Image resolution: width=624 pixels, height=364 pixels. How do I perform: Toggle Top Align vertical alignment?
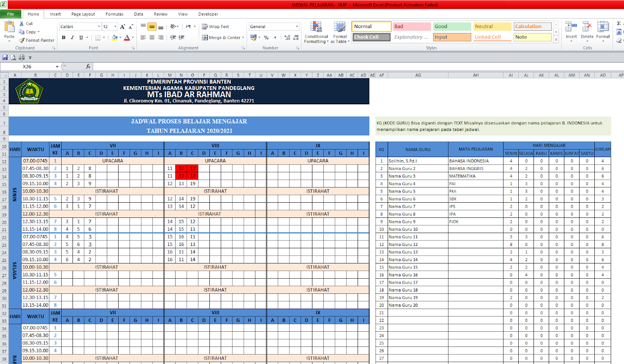143,27
